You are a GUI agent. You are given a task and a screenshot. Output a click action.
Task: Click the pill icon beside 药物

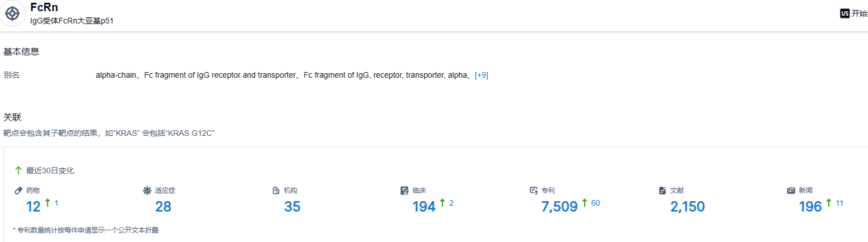pos(18,191)
